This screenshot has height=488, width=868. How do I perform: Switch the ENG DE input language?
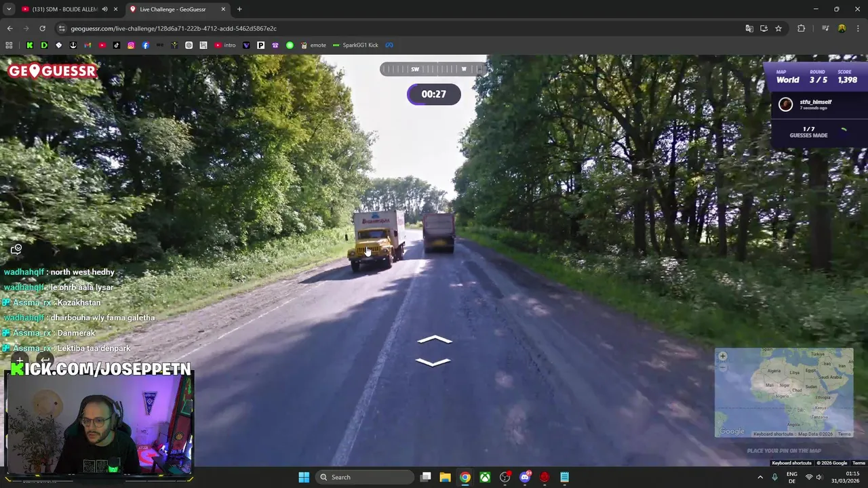(791, 477)
